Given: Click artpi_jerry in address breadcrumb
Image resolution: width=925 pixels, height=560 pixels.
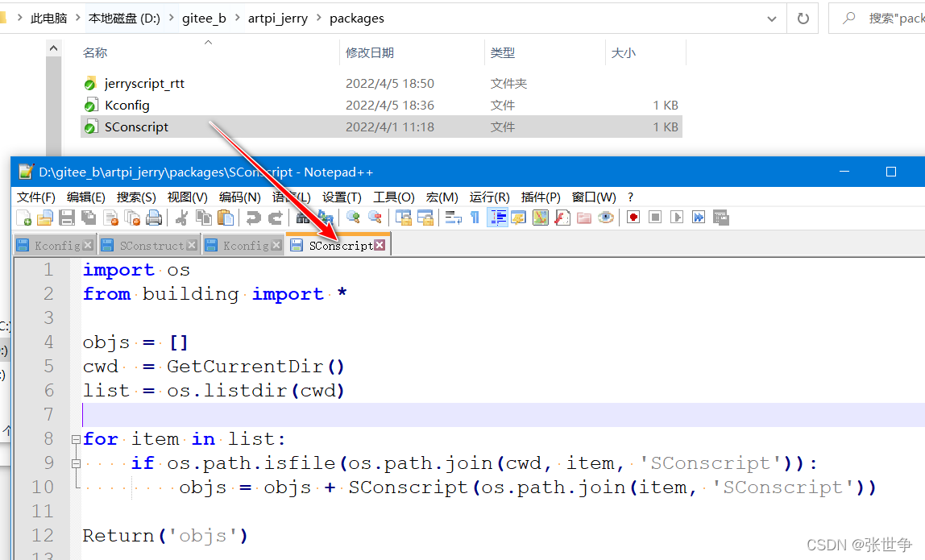Looking at the screenshot, I should [x=278, y=19].
